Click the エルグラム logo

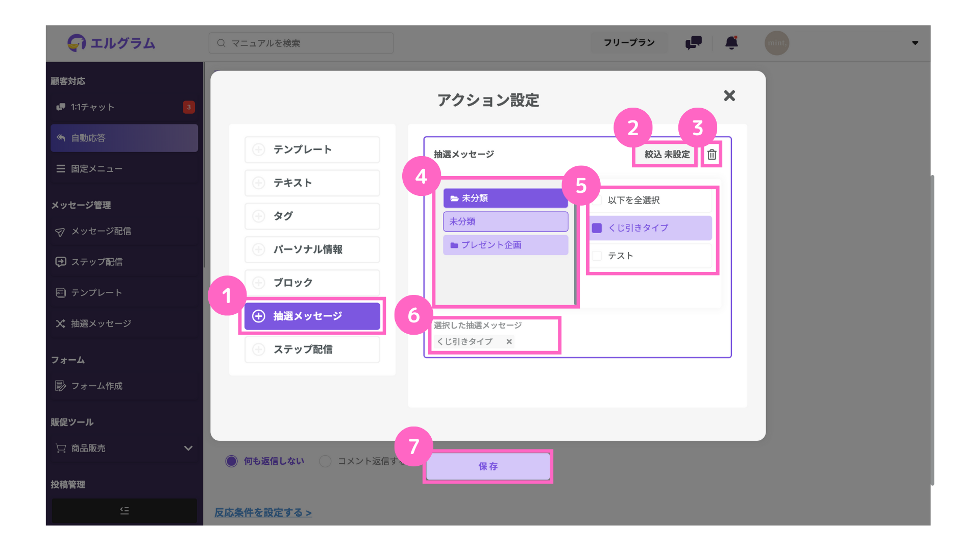[111, 43]
